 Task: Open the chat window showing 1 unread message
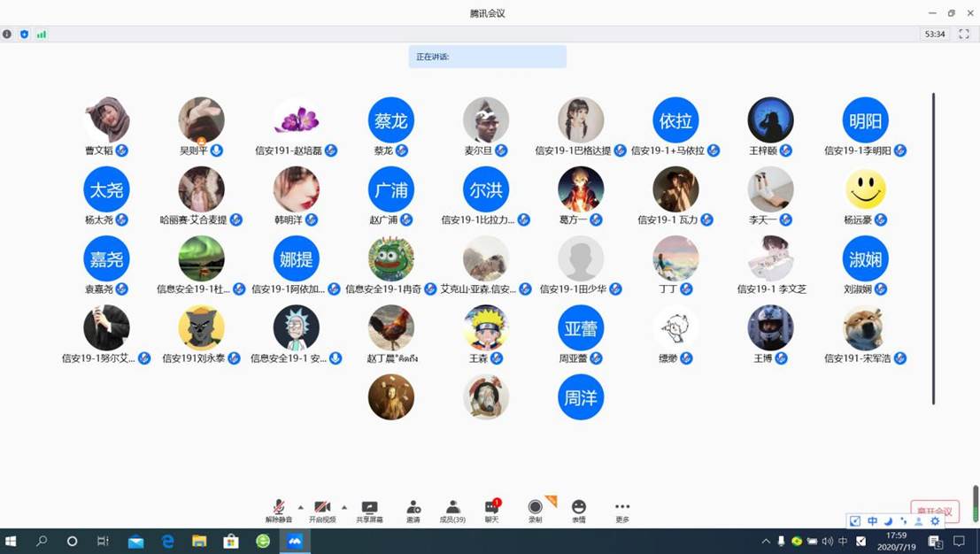[490, 506]
